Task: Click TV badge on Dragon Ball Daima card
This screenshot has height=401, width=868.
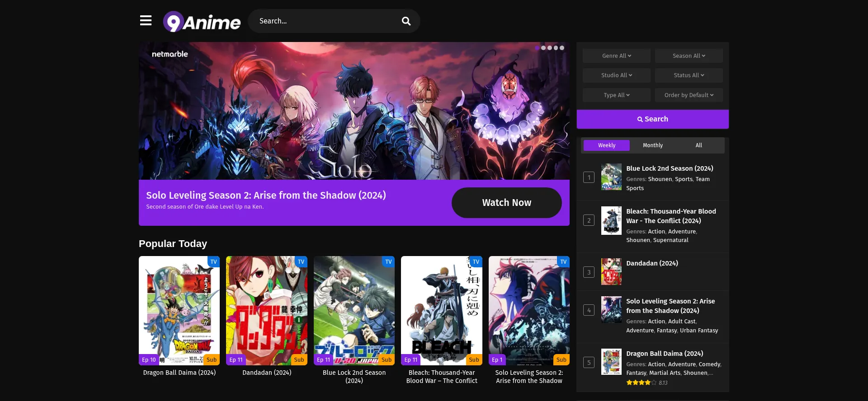Action: pyautogui.click(x=214, y=262)
